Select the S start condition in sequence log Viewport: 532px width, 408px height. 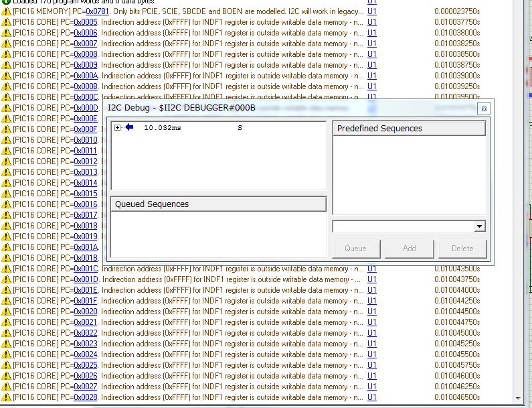pos(240,128)
